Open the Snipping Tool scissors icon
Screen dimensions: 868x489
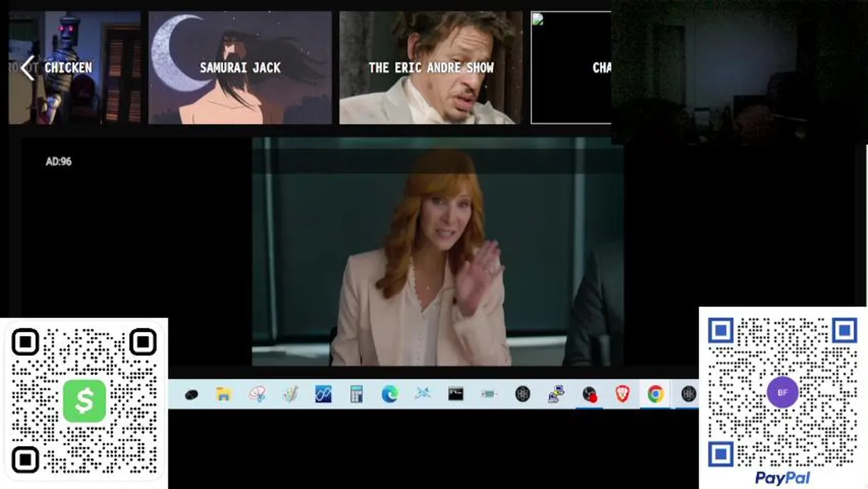[x=257, y=394]
